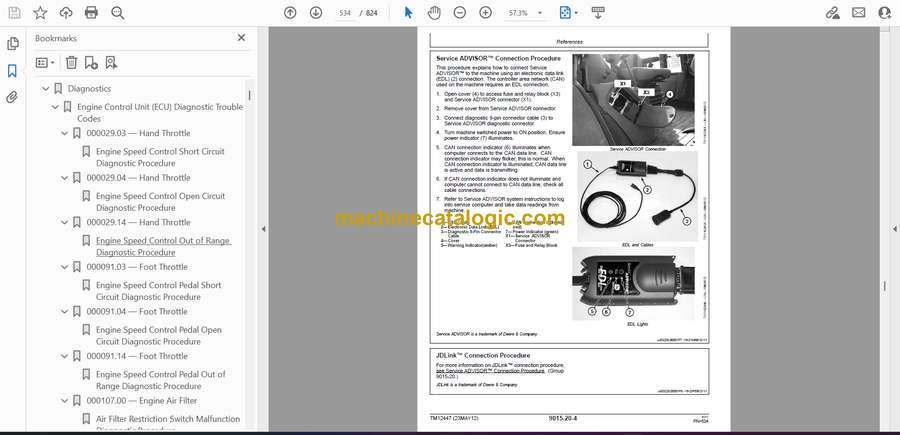
Task: Collapse 000091.04 Foot Throttle bookmark
Action: point(65,312)
